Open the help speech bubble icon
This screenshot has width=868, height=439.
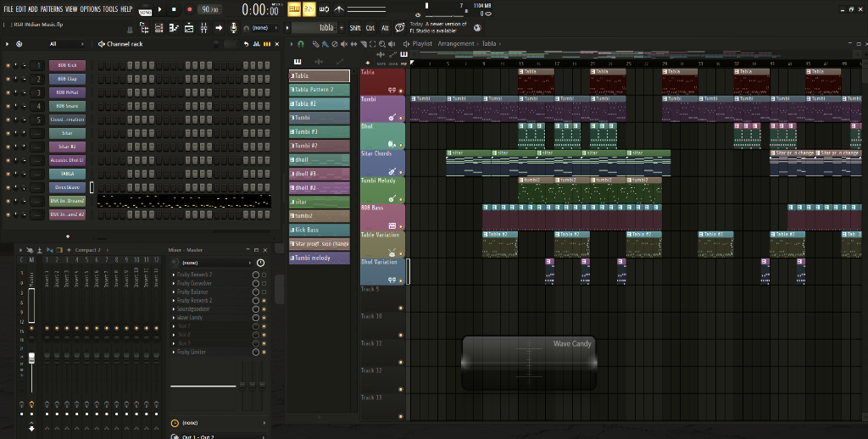(400, 28)
